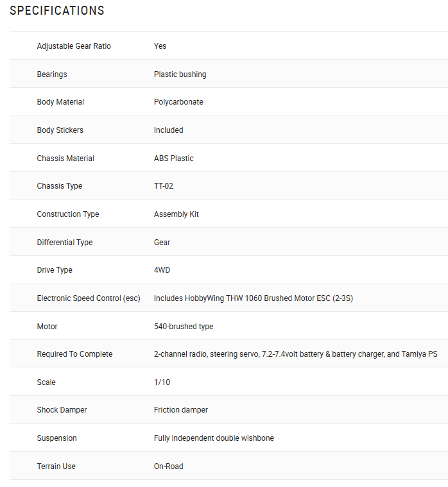The width and height of the screenshot is (448, 487).
Task: Click the 540-brushed type motor value
Action: pyautogui.click(x=184, y=327)
